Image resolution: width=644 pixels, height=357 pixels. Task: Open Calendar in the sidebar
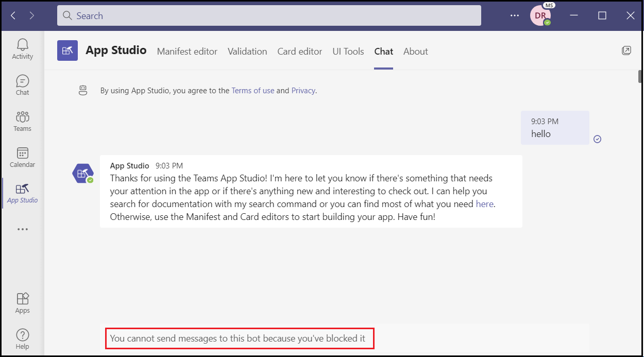click(x=22, y=157)
